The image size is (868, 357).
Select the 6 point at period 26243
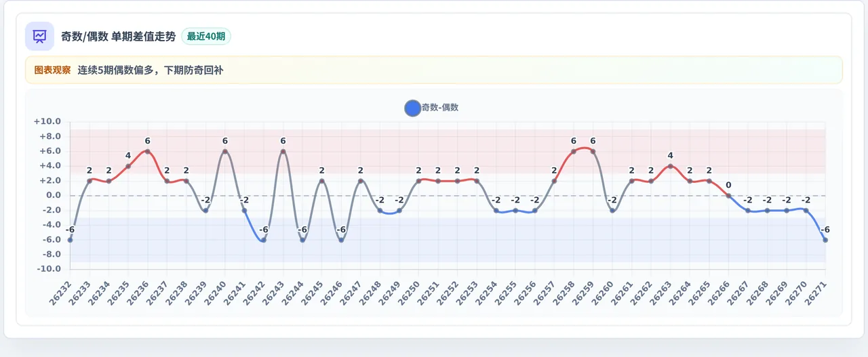283,151
